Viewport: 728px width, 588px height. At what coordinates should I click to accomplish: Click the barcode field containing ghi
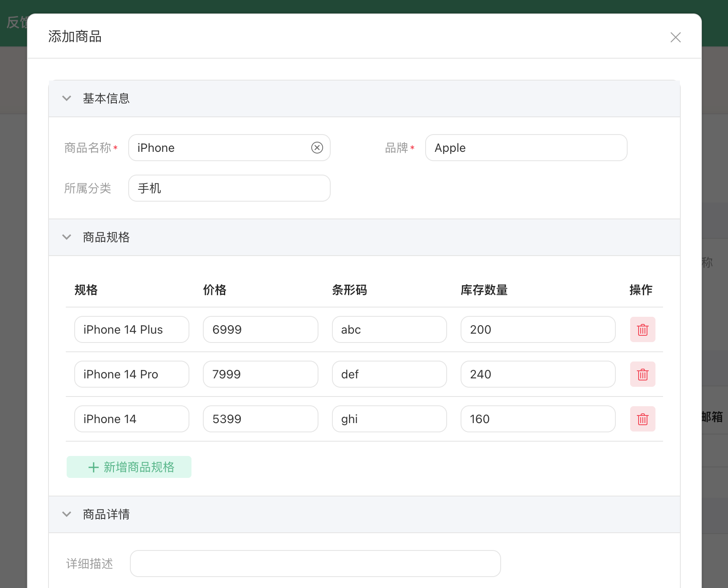[389, 419]
